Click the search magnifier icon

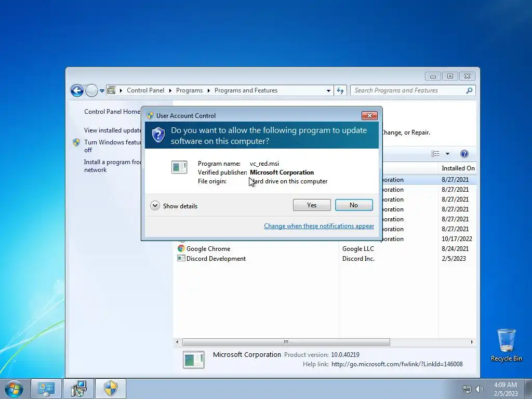469,90
